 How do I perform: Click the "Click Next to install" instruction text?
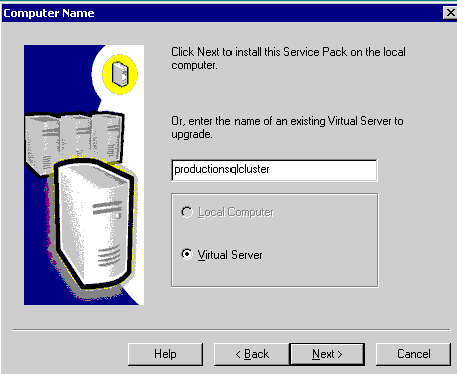click(288, 58)
